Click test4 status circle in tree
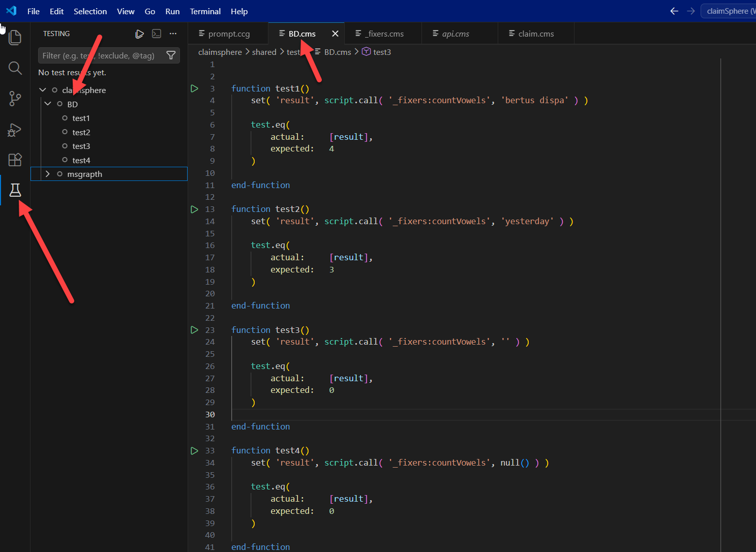 tap(65, 160)
